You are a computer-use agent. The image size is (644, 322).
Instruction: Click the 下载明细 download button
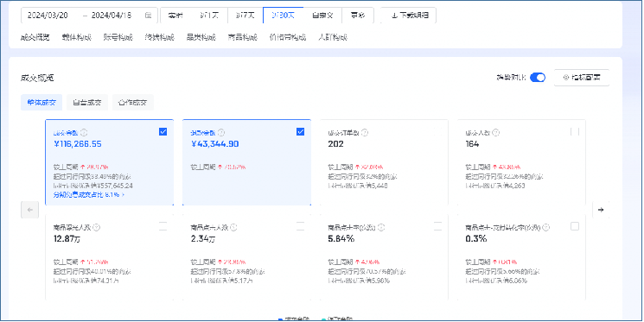(408, 16)
